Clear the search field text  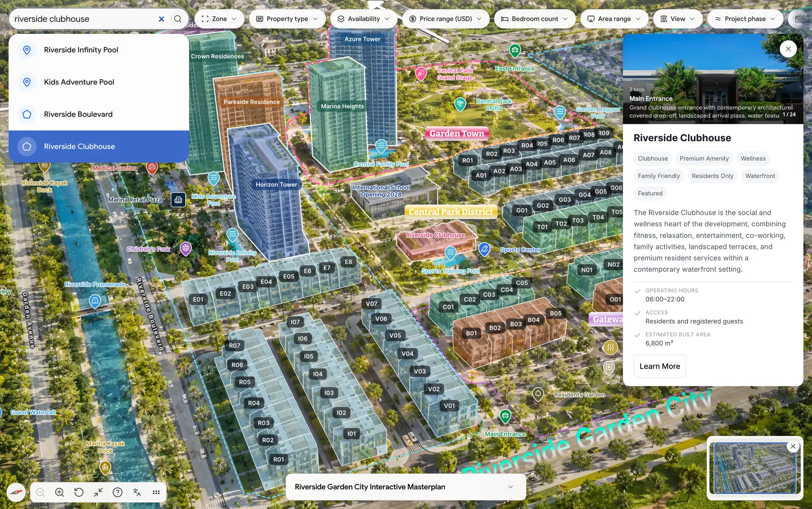click(161, 19)
